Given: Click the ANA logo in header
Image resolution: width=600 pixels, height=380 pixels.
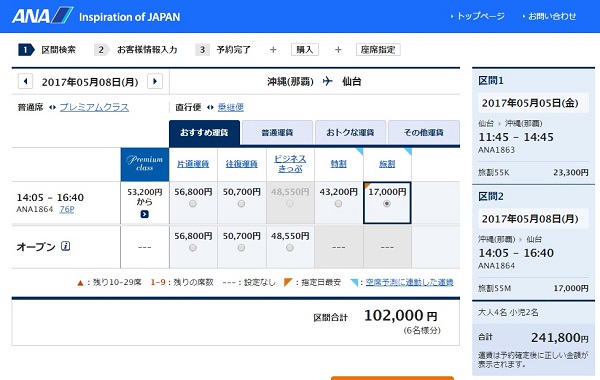Looking at the screenshot, I should pos(42,16).
